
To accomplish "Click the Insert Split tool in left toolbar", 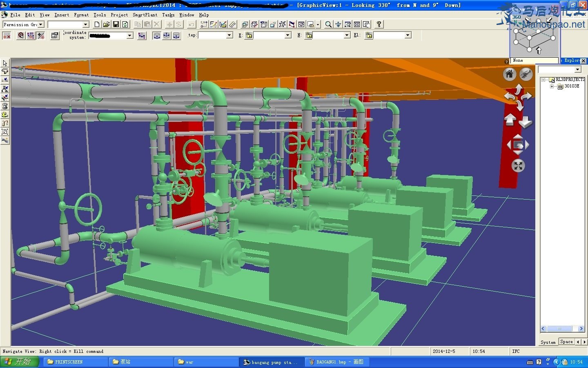I will [5, 80].
